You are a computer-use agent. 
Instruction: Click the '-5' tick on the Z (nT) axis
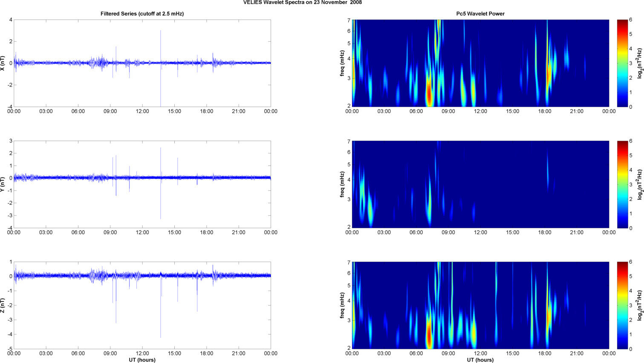[10, 349]
